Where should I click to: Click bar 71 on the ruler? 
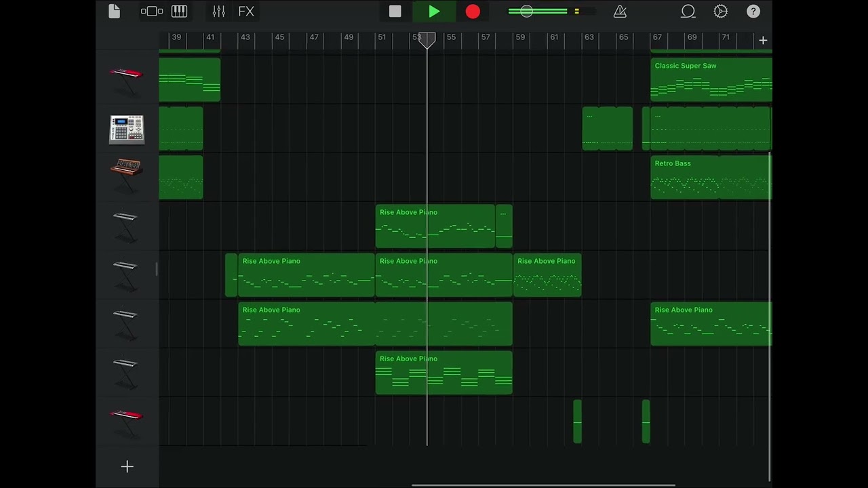726,37
